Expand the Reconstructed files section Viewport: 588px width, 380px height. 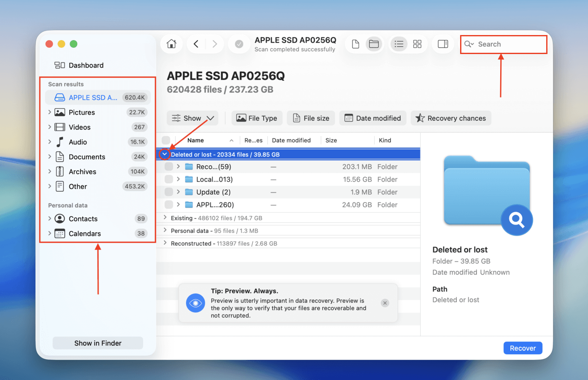click(164, 243)
